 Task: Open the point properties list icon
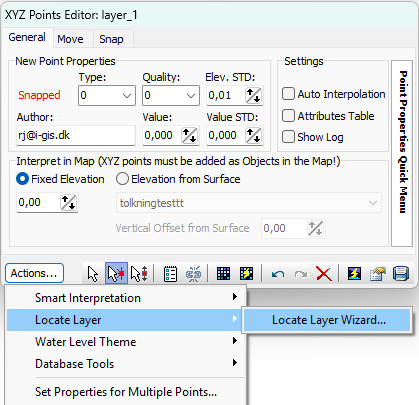click(x=170, y=274)
